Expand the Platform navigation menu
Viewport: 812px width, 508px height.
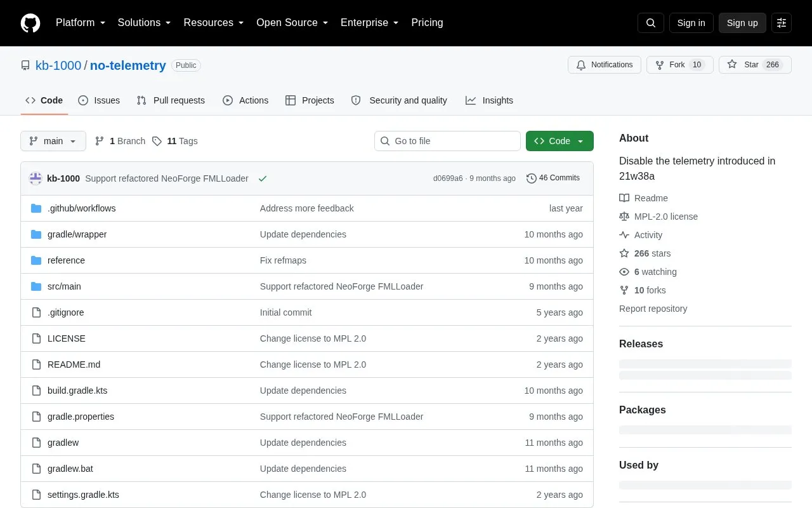click(x=81, y=23)
